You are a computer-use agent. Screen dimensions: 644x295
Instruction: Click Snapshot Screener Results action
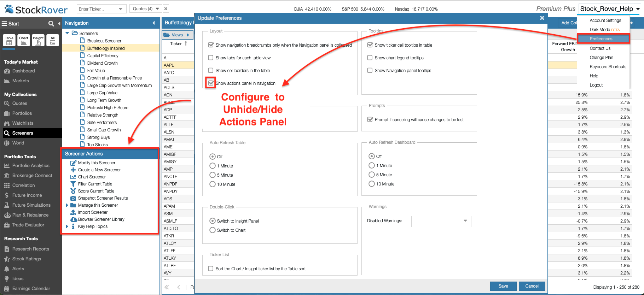(x=103, y=198)
